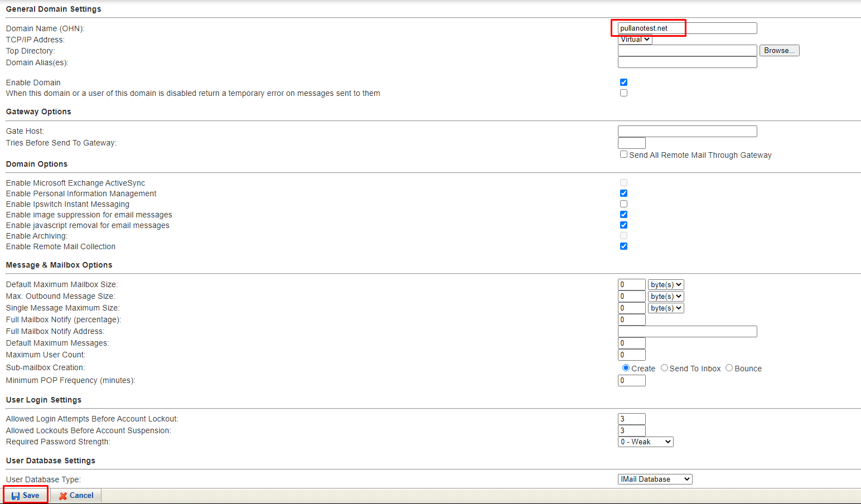
Task: Enable Ipswitch Instant Messaging checkbox
Action: (x=623, y=204)
